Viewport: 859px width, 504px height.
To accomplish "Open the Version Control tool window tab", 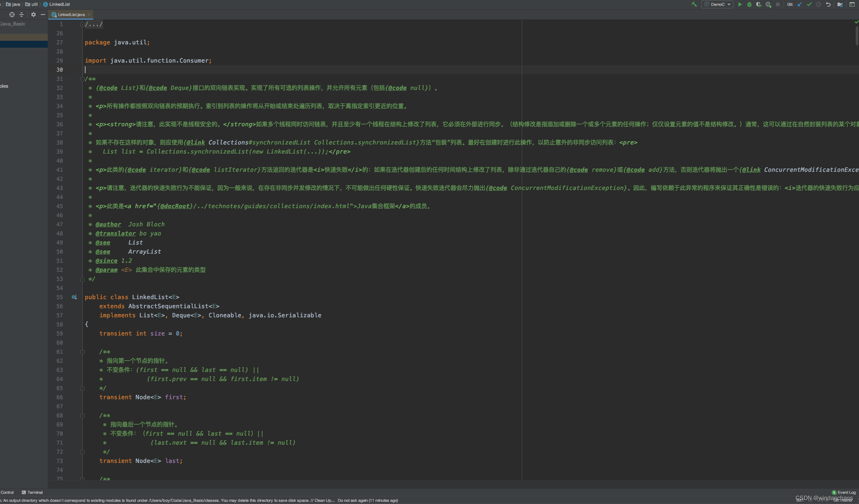I will pyautogui.click(x=7, y=492).
